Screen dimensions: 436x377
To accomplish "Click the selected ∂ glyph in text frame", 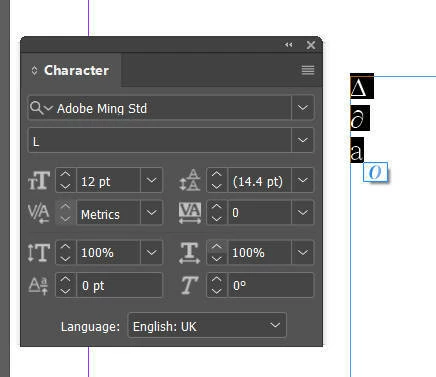I will 360,118.
